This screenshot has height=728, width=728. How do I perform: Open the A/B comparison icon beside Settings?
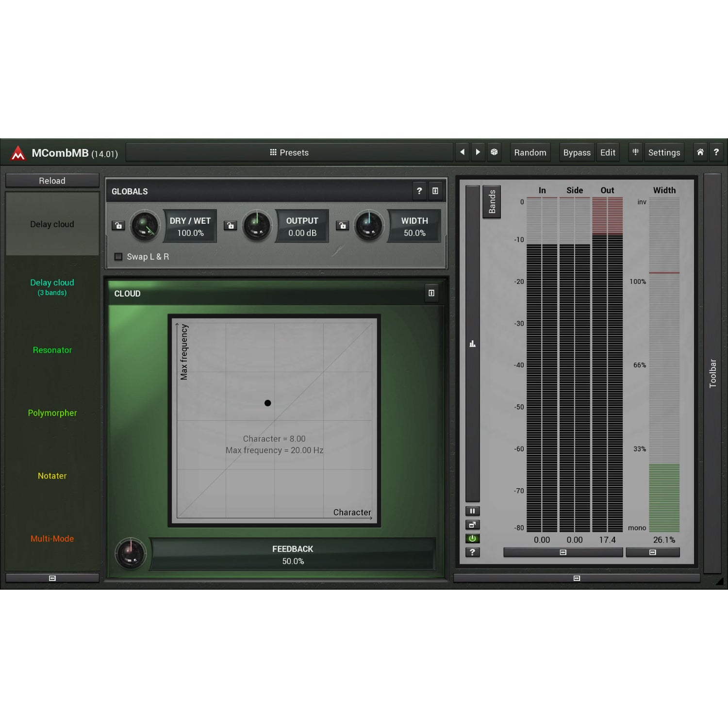pyautogui.click(x=635, y=152)
